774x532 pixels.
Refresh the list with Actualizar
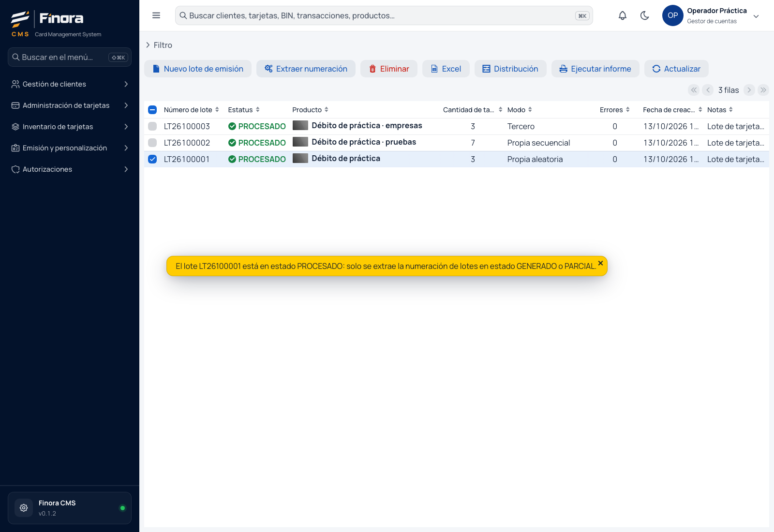pyautogui.click(x=676, y=69)
